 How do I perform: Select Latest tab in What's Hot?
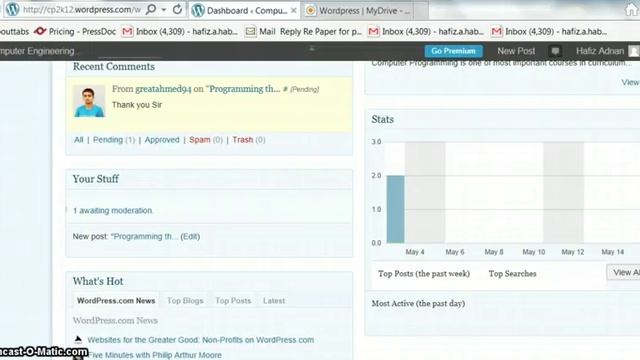[274, 301]
